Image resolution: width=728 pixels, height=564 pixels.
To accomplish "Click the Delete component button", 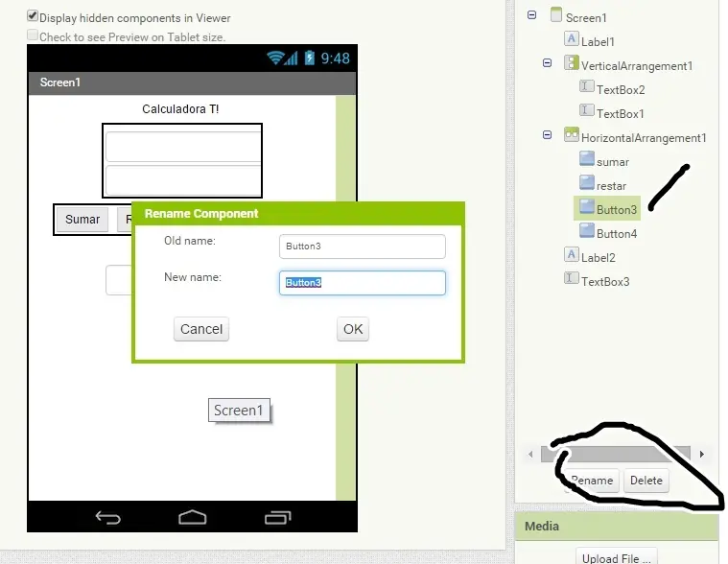I will 646,481.
